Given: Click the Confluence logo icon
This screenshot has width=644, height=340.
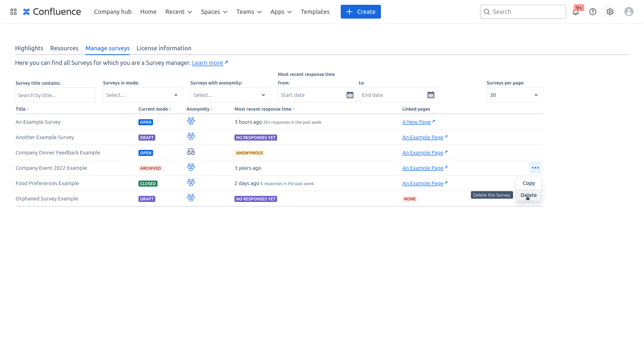Looking at the screenshot, I should [x=26, y=12].
